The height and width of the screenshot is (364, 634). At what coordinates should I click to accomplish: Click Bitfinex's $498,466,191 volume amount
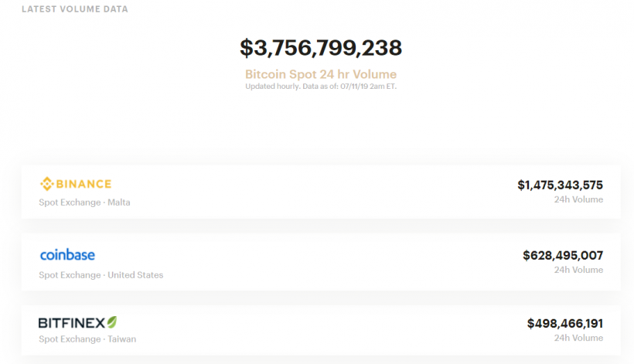pyautogui.click(x=564, y=323)
